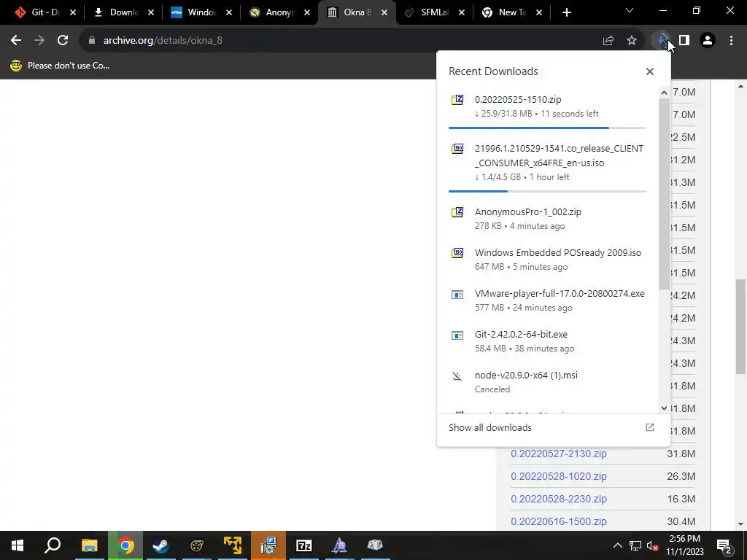747x560 pixels.
Task: Click Show all downloads
Action: pos(490,427)
